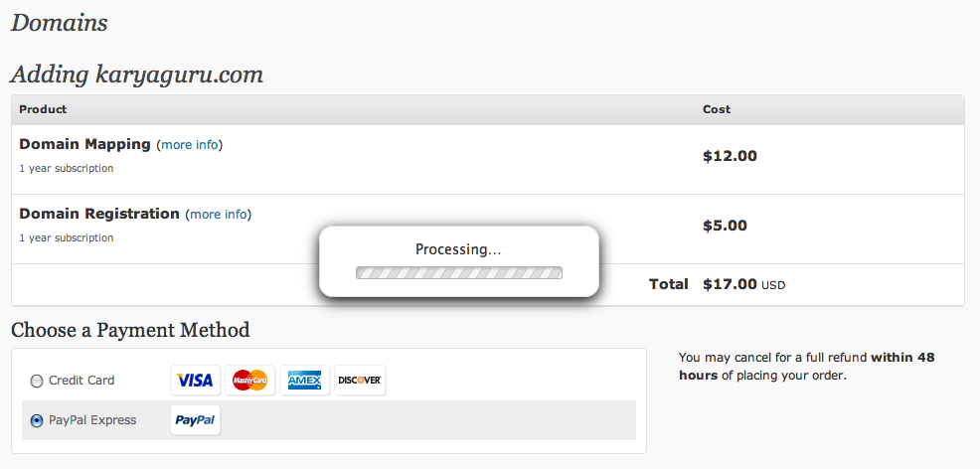
Task: Click the Product column header
Action: [43, 109]
